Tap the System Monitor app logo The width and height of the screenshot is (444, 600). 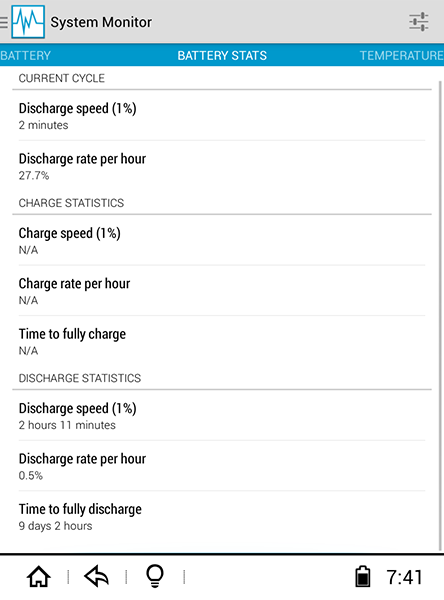coord(28,22)
